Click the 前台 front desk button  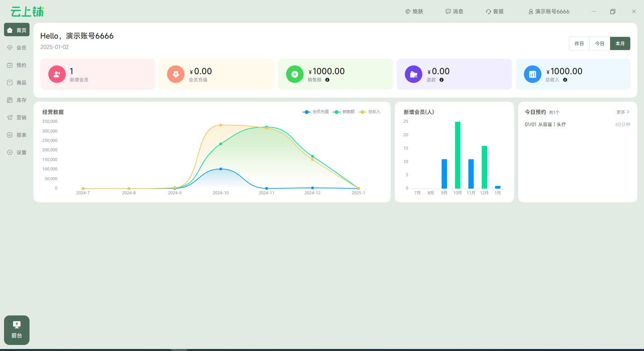(17, 330)
